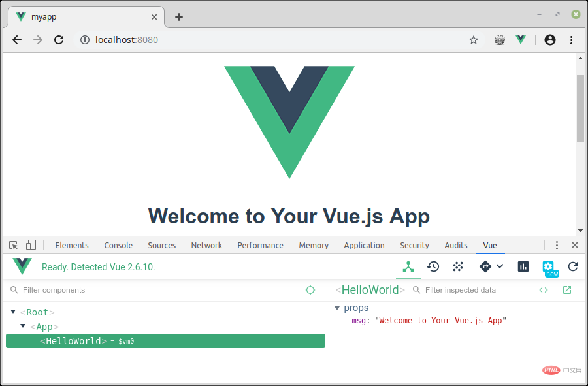Collapse the Root component node
Screen dimensions: 588x386
click(13, 312)
